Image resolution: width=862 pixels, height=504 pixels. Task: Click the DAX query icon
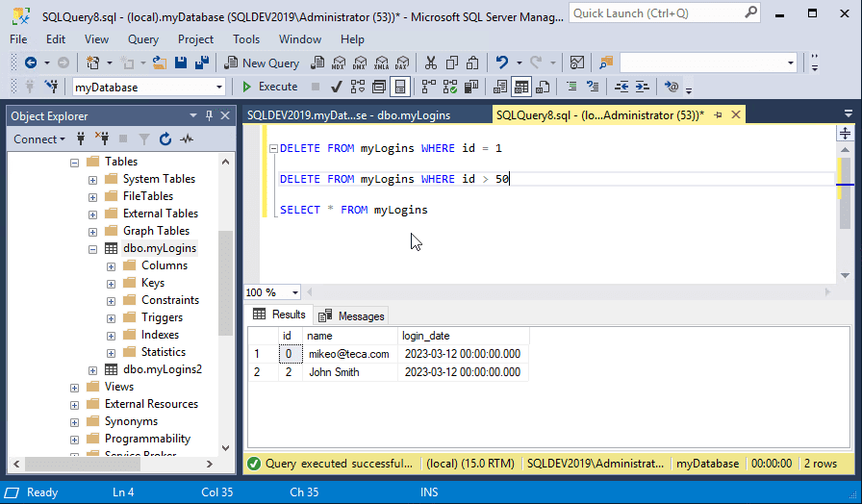pos(402,63)
